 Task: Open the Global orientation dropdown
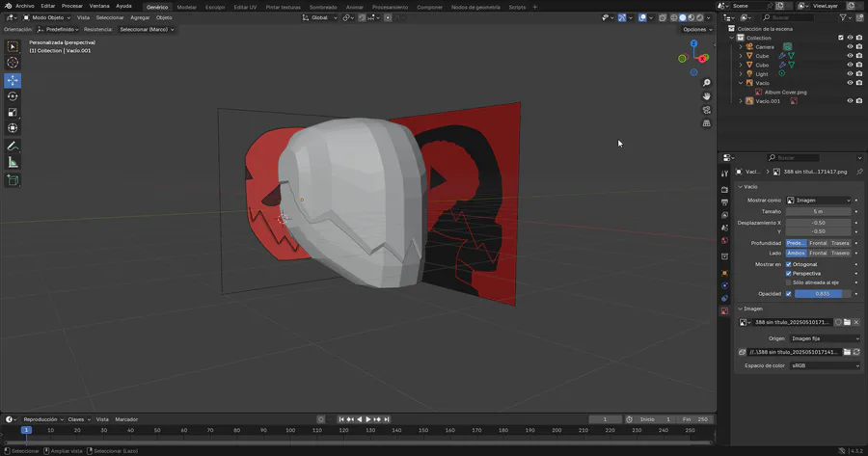coord(319,17)
